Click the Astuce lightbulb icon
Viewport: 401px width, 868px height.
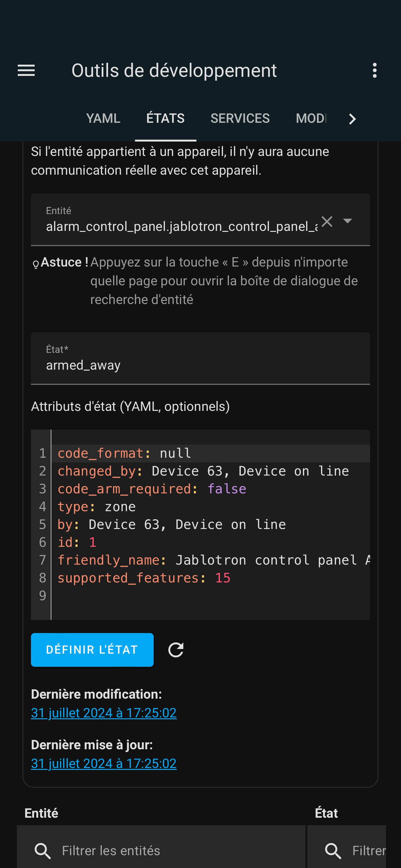[36, 265]
